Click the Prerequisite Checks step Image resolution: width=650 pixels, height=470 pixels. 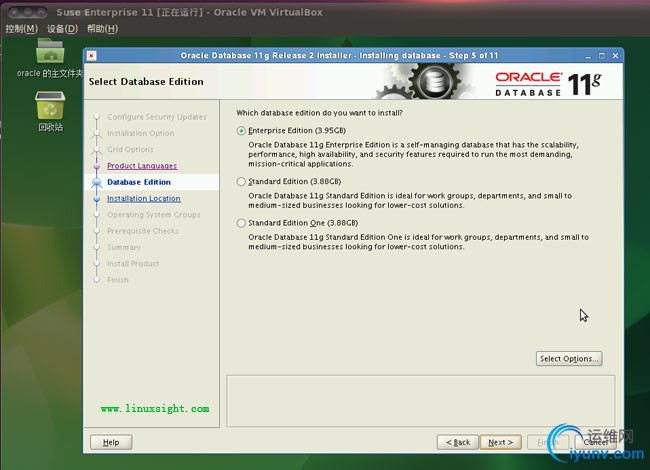(x=143, y=231)
